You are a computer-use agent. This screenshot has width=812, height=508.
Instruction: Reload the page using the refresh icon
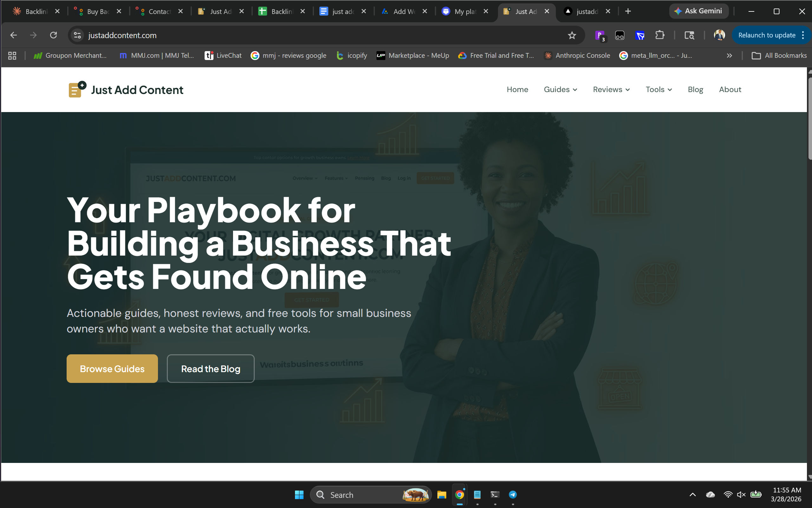tap(53, 35)
